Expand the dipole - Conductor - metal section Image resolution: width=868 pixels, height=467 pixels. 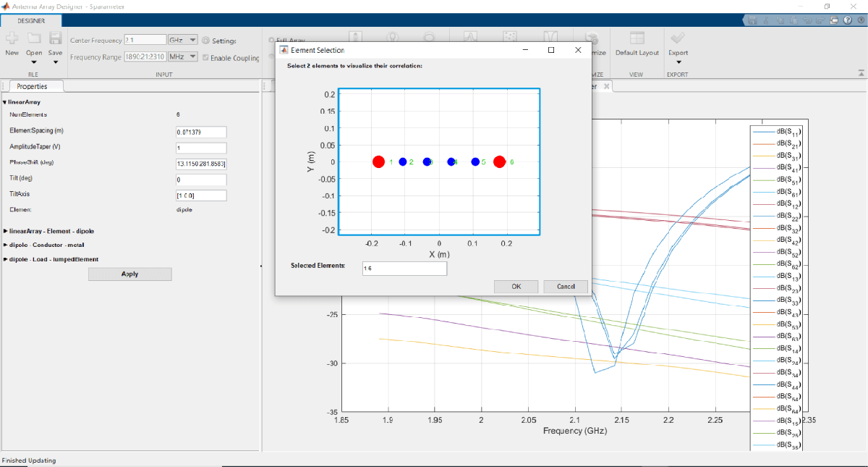7,245
